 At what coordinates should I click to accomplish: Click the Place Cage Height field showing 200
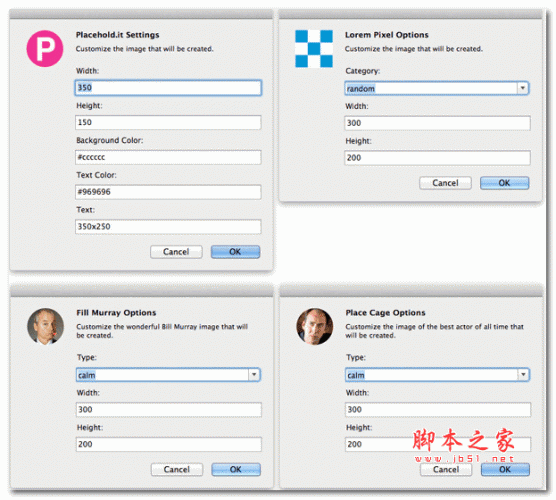pyautogui.click(x=438, y=444)
